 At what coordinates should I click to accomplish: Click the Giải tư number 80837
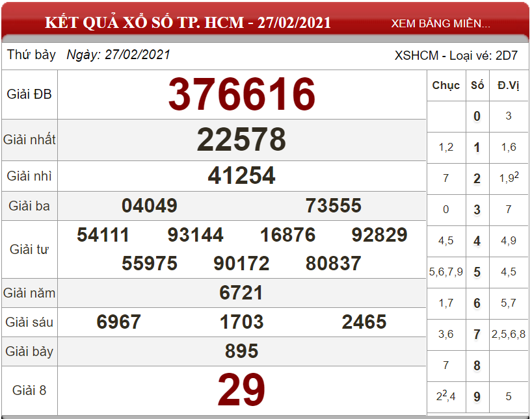[334, 263]
